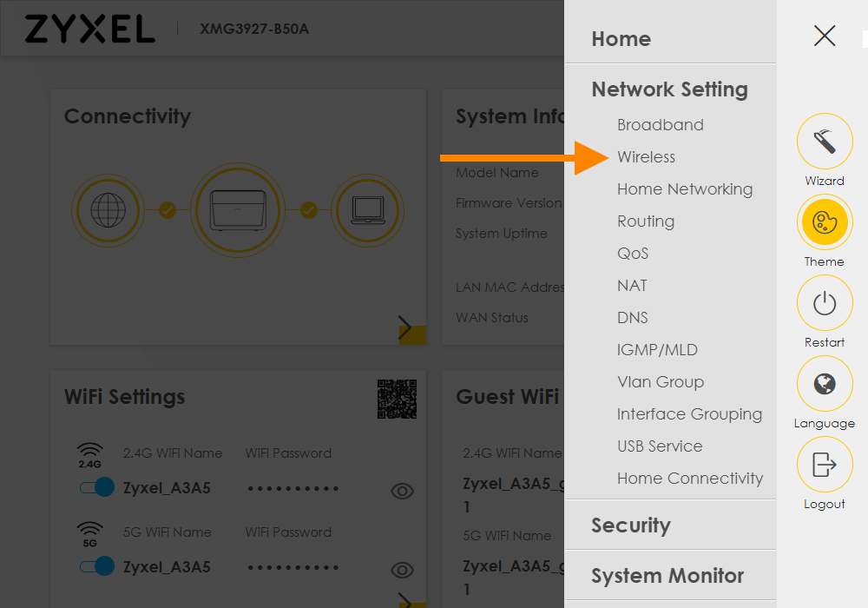Logout using the sidebar icon

pyautogui.click(x=825, y=464)
